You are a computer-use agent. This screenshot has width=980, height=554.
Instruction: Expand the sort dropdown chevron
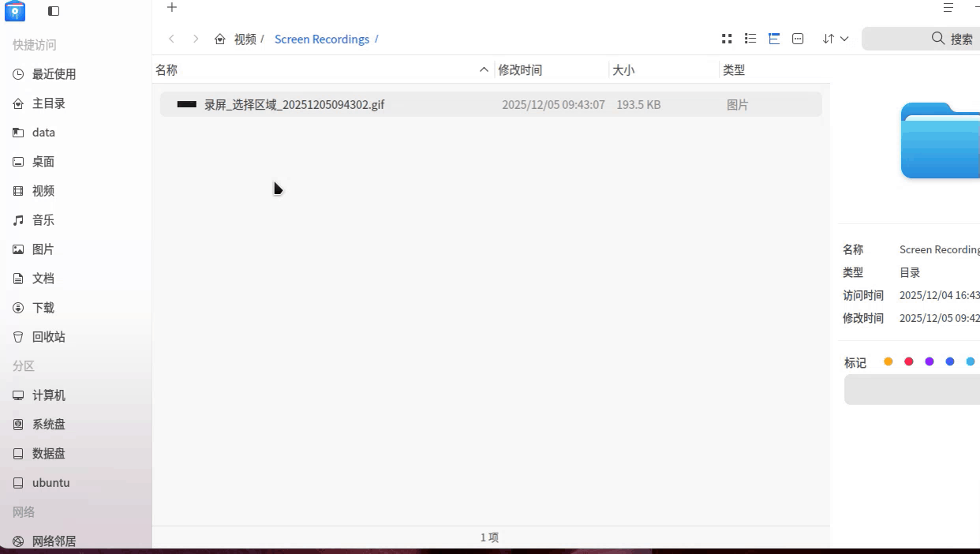844,39
